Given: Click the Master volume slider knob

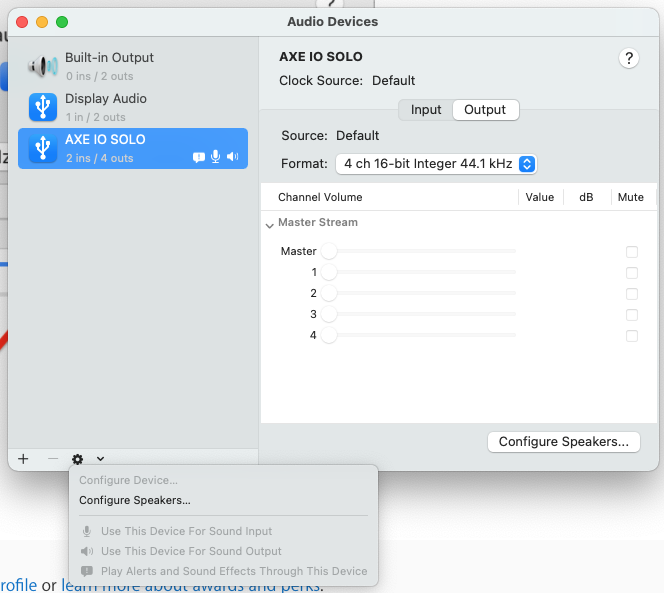Looking at the screenshot, I should [329, 251].
